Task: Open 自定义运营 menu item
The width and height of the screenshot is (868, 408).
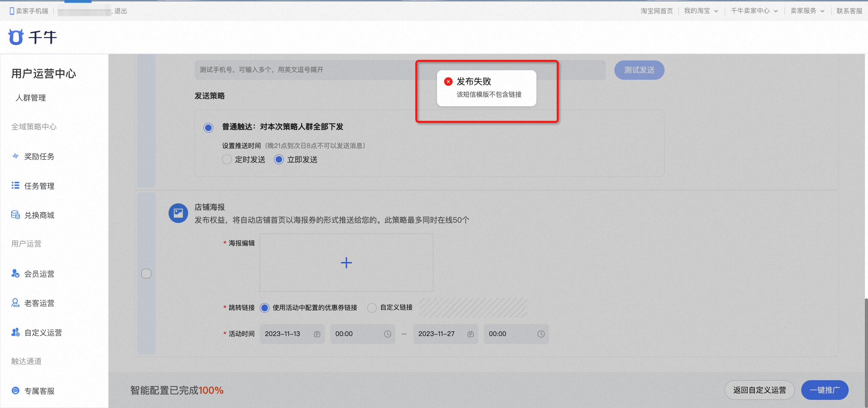Action: coord(43,333)
